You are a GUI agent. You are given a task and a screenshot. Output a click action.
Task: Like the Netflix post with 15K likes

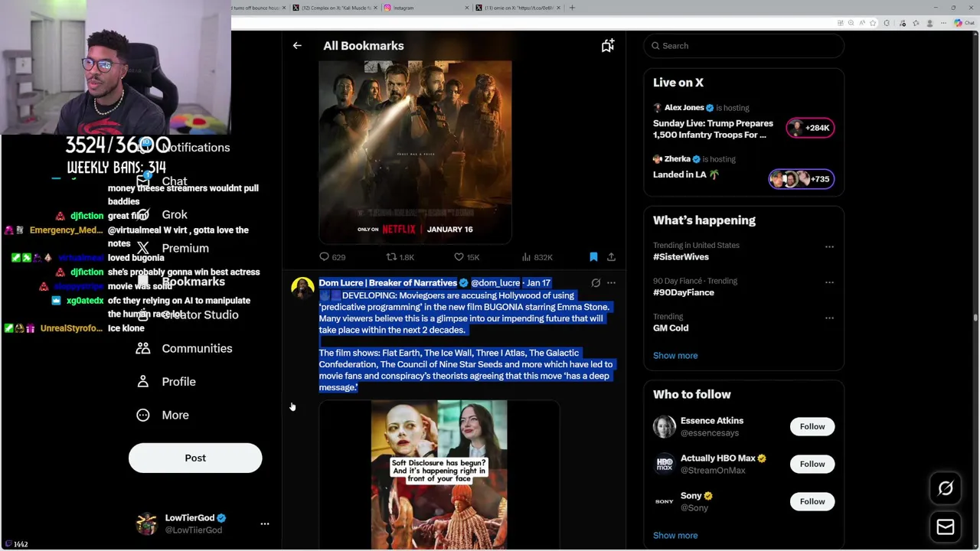tap(466, 257)
